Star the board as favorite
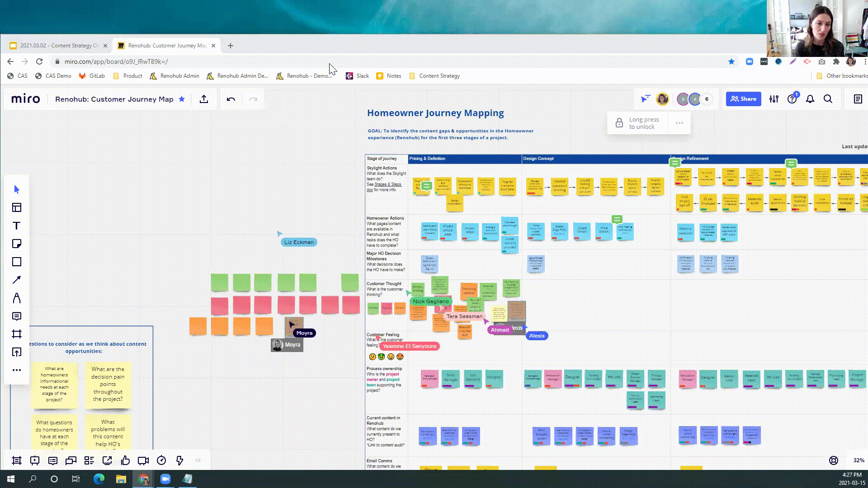This screenshot has width=868, height=488. coord(182,99)
